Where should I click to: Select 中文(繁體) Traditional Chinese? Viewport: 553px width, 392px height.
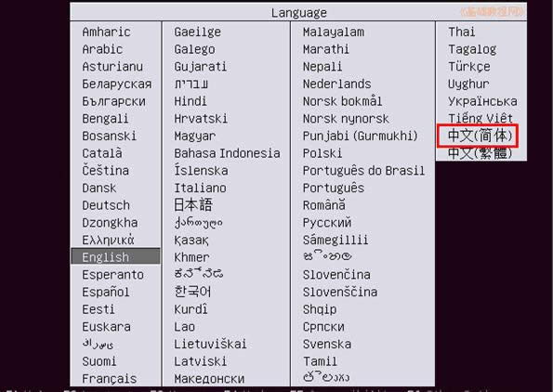480,153
